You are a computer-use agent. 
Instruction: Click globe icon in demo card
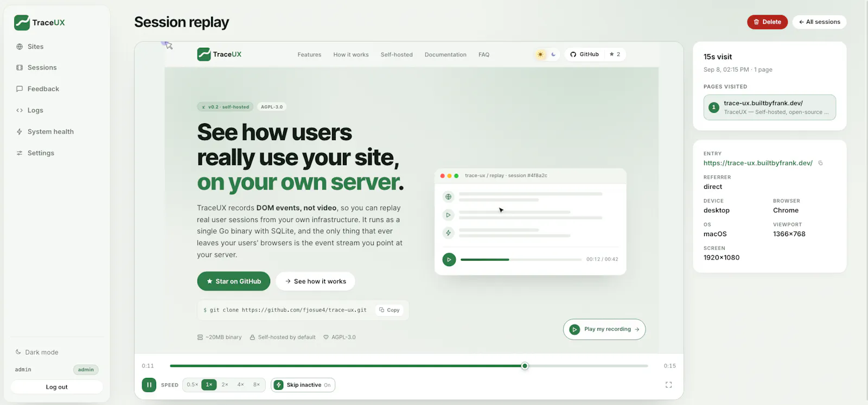[448, 197]
